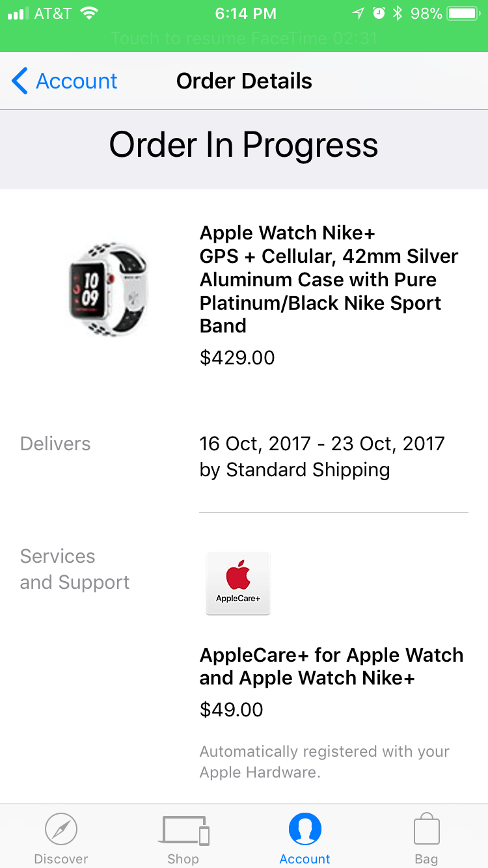Screen dimensions: 488x868
Task: Tap the battery indicator in status bar
Action: [463, 13]
